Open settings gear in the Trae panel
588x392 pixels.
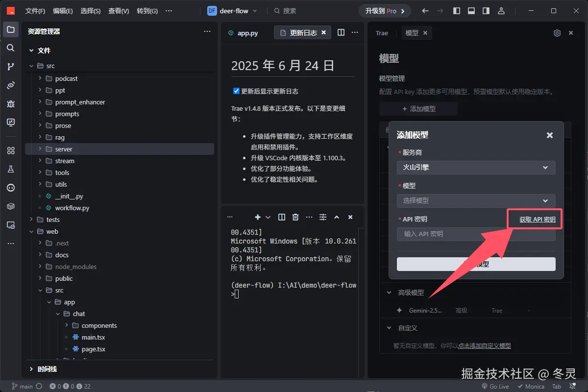557,33
